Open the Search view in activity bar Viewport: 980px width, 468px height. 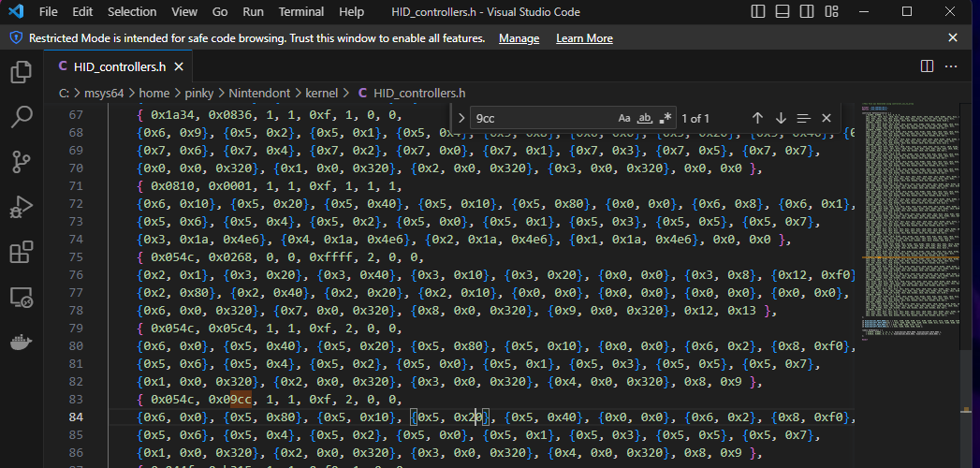tap(22, 117)
